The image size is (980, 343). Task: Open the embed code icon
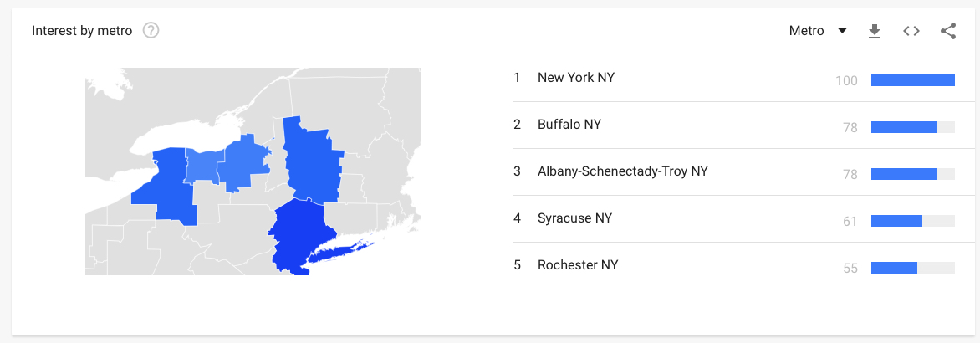(911, 31)
